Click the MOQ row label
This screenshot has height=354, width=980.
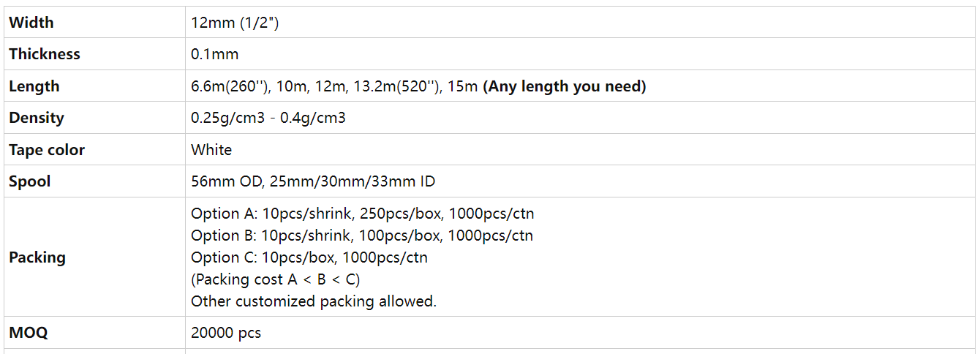tap(29, 333)
